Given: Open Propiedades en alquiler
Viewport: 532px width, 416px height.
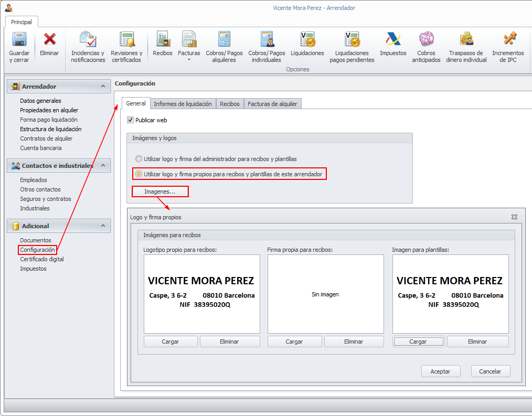Looking at the screenshot, I should click(49, 110).
